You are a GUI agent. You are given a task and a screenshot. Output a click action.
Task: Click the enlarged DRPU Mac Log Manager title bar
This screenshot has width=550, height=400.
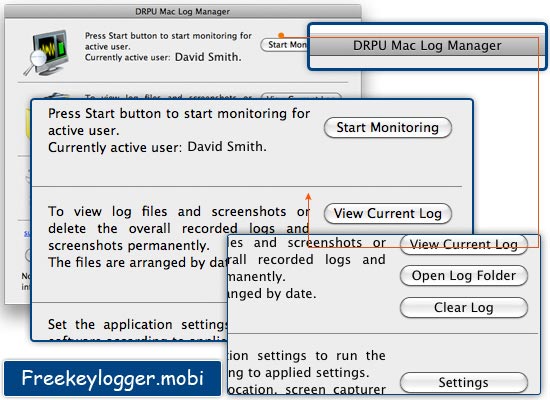pyautogui.click(x=427, y=46)
